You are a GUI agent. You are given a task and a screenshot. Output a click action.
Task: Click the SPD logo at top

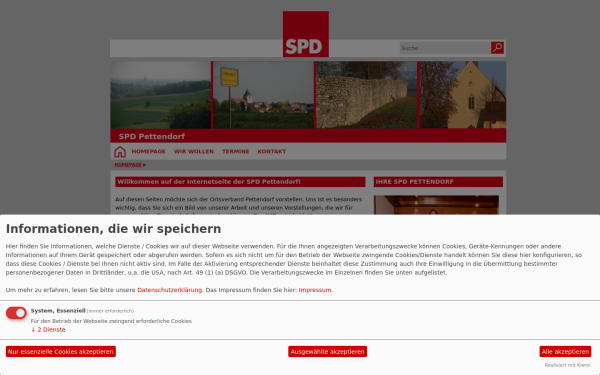coord(306,34)
